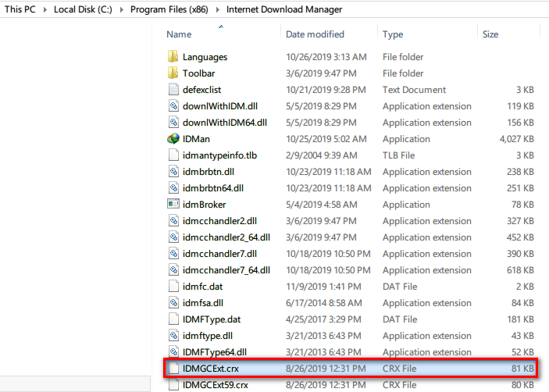
Task: Select the idmbrbtn64.dll file icon
Action: coord(173,188)
